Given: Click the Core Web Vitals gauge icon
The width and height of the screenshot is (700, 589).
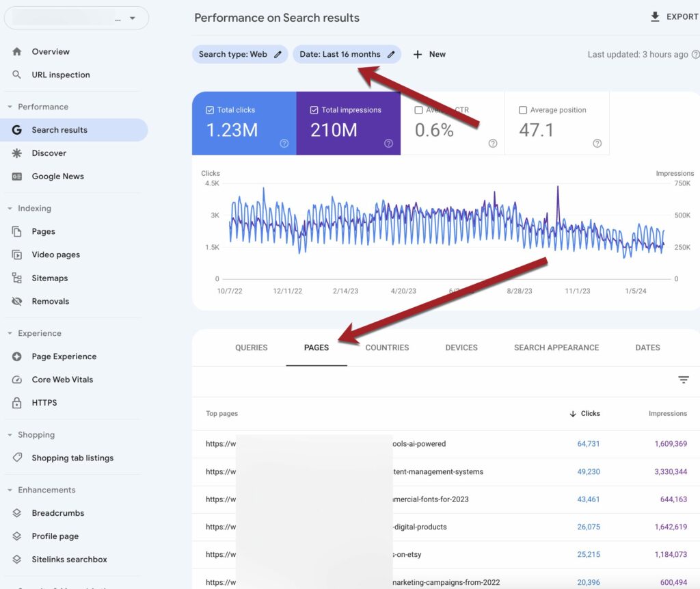Looking at the screenshot, I should pos(17,380).
